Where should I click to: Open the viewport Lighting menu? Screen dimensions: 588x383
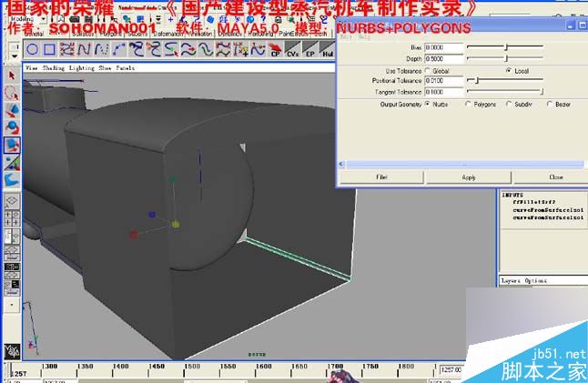click(x=82, y=68)
